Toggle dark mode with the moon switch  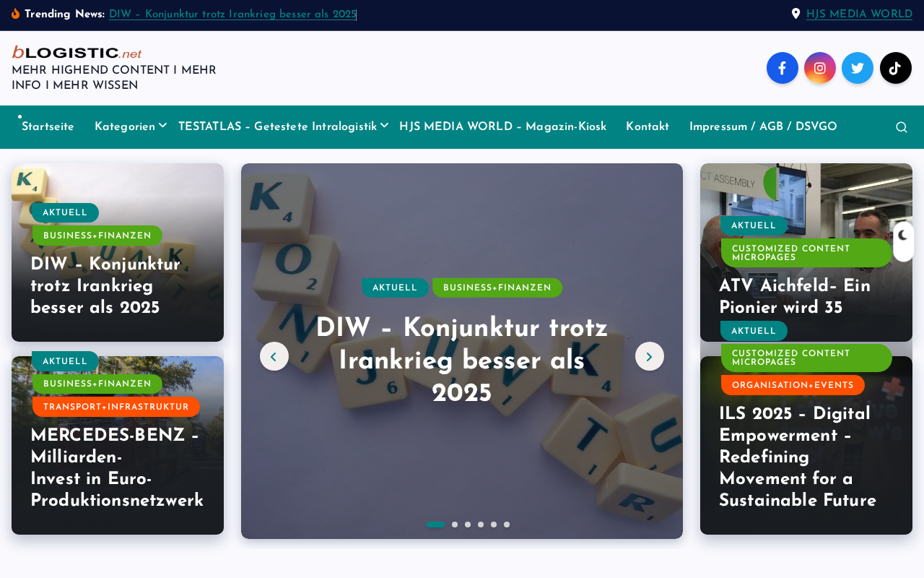(x=903, y=241)
